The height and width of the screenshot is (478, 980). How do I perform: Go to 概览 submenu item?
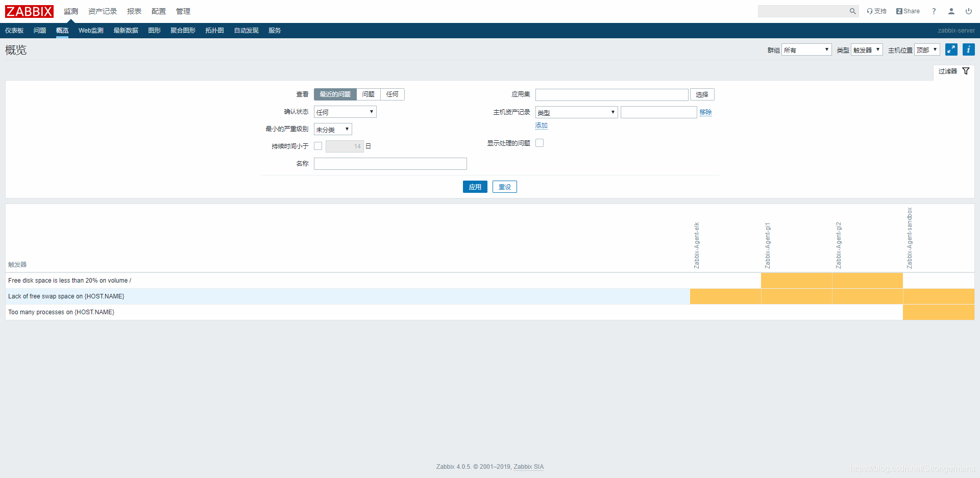(x=62, y=31)
